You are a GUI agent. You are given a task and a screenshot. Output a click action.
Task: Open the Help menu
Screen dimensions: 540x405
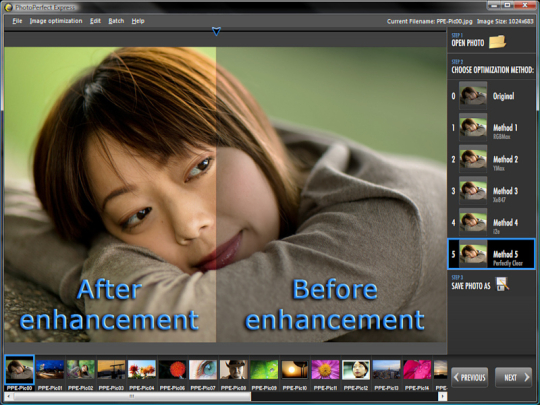[138, 21]
